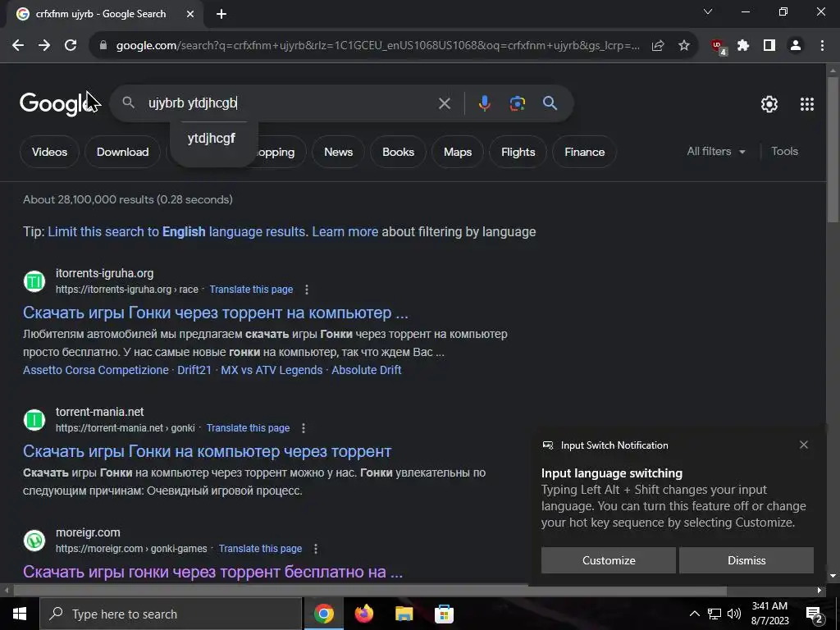840x630 pixels.
Task: Switch to the Books results
Action: coord(398,152)
